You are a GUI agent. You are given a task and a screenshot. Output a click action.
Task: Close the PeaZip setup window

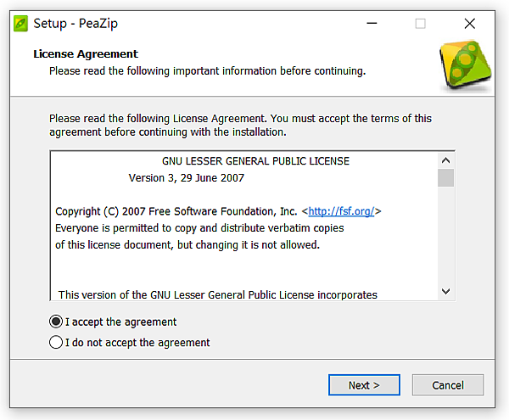click(469, 23)
